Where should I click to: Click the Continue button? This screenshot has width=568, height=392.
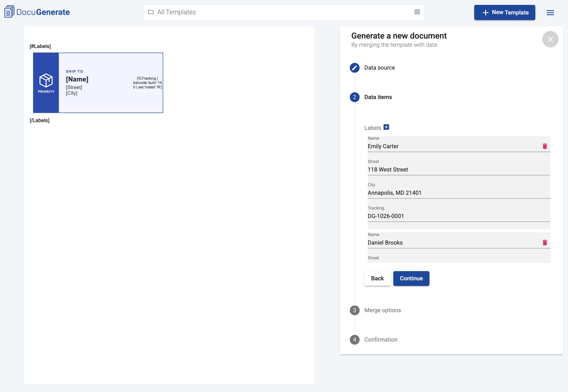point(411,278)
